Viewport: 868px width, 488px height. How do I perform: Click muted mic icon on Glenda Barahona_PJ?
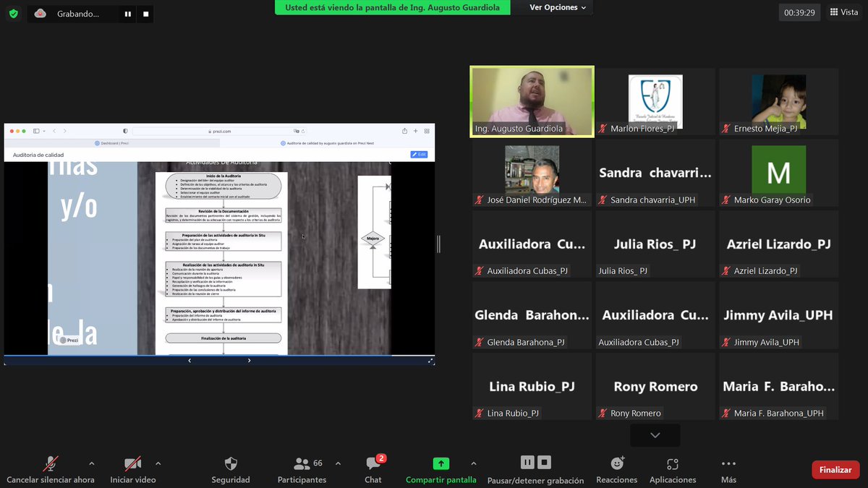[480, 342]
